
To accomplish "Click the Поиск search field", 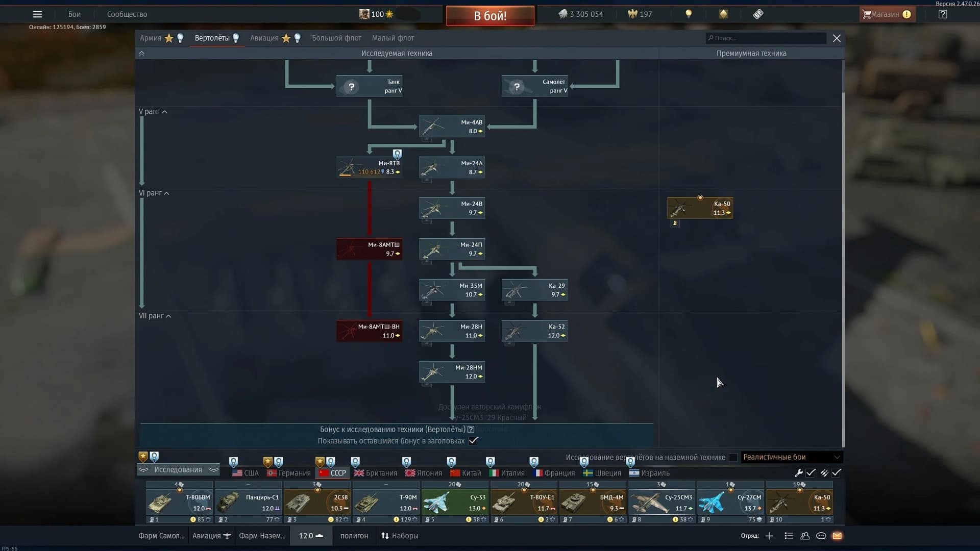I will (766, 38).
